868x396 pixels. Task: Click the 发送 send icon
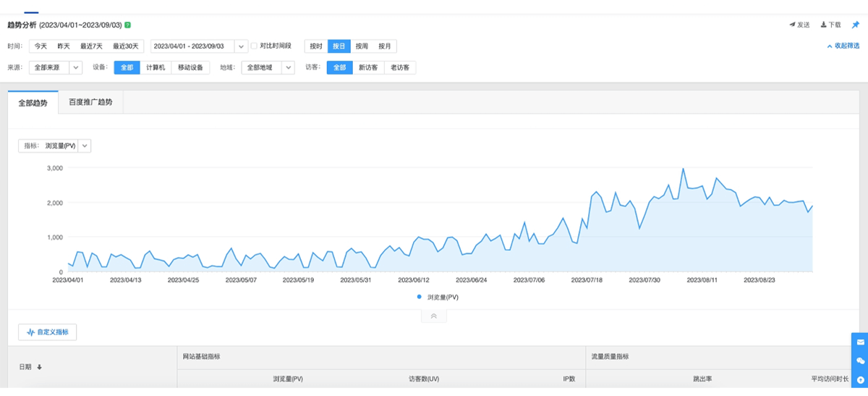coord(792,25)
